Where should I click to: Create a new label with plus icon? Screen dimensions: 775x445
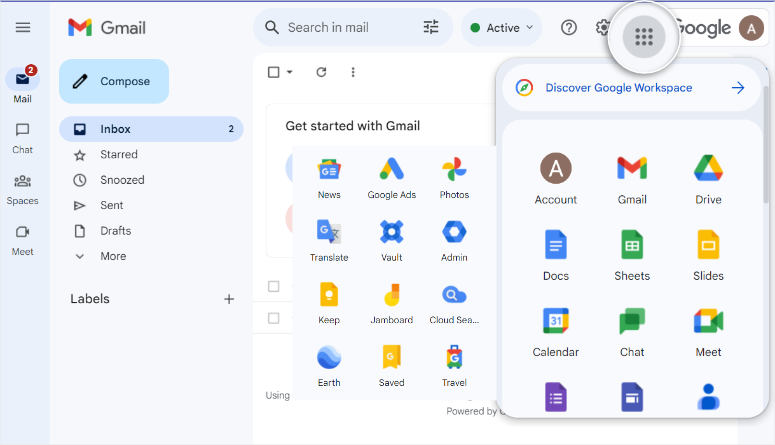(x=229, y=299)
